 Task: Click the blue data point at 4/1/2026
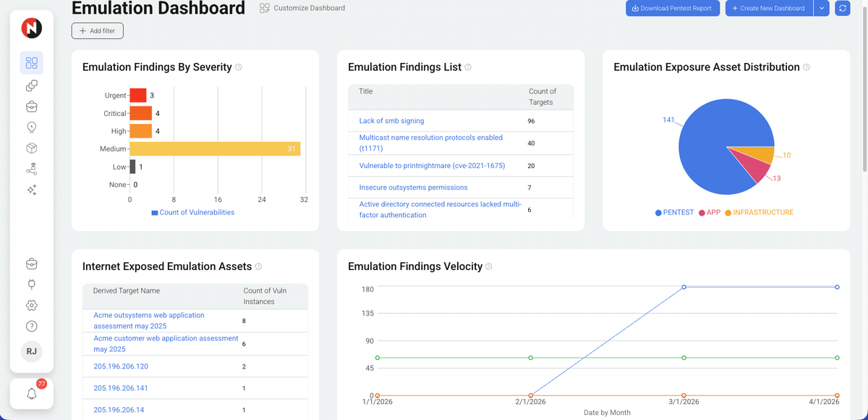837,287
